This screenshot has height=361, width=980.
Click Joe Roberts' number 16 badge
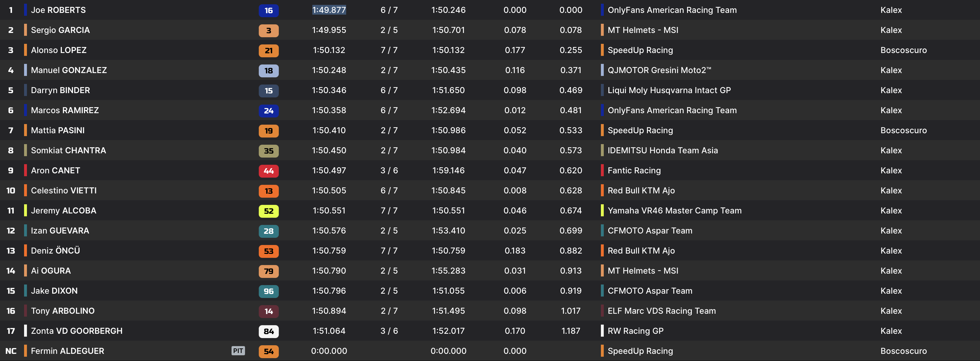point(268,10)
